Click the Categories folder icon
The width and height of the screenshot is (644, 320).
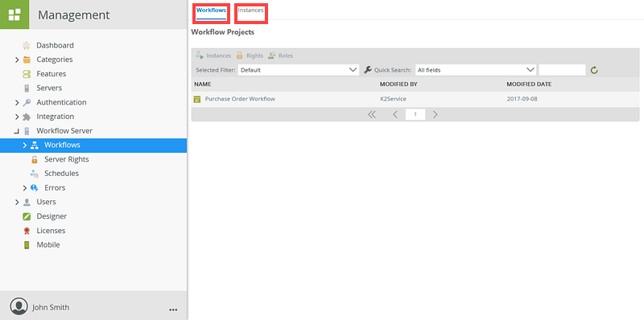click(x=27, y=59)
